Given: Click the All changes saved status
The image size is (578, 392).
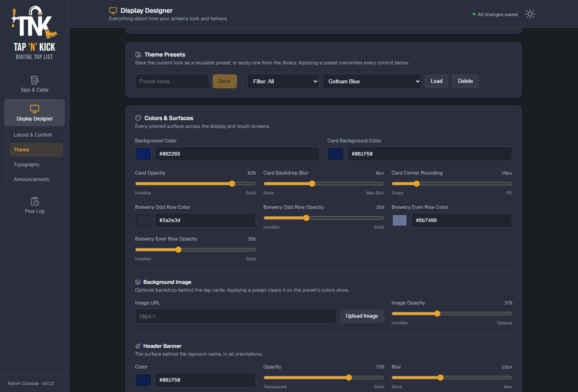Looking at the screenshot, I should click(x=495, y=14).
